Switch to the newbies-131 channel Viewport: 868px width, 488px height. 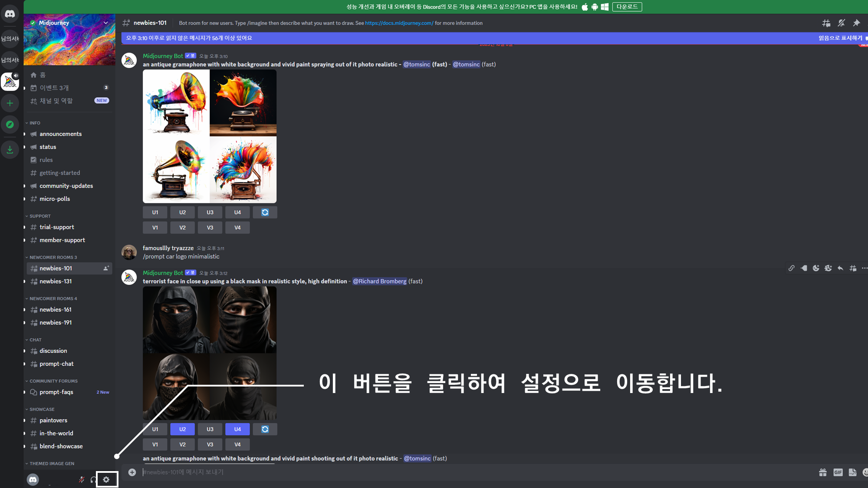coord(56,281)
